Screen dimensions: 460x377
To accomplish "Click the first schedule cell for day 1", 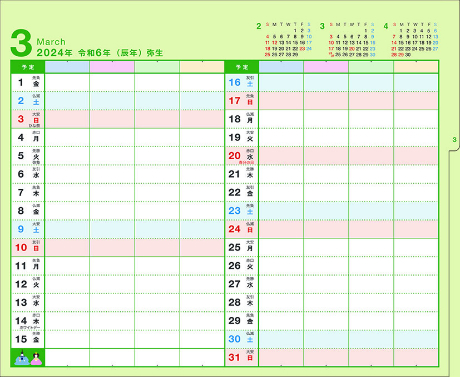I will pyautogui.click(x=67, y=82).
